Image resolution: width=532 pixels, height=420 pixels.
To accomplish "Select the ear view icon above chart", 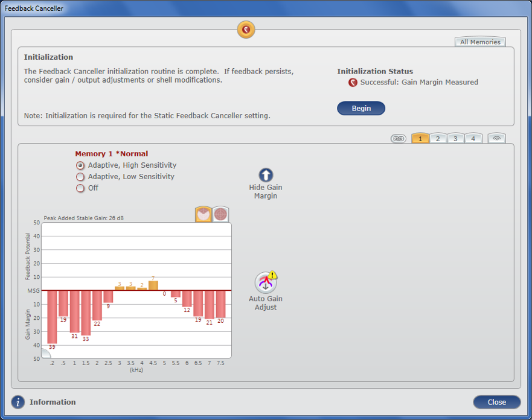I will [204, 214].
